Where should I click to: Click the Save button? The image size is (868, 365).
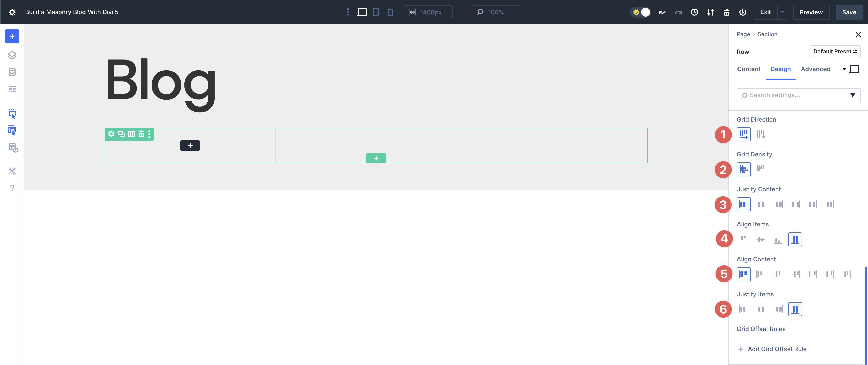[849, 12]
